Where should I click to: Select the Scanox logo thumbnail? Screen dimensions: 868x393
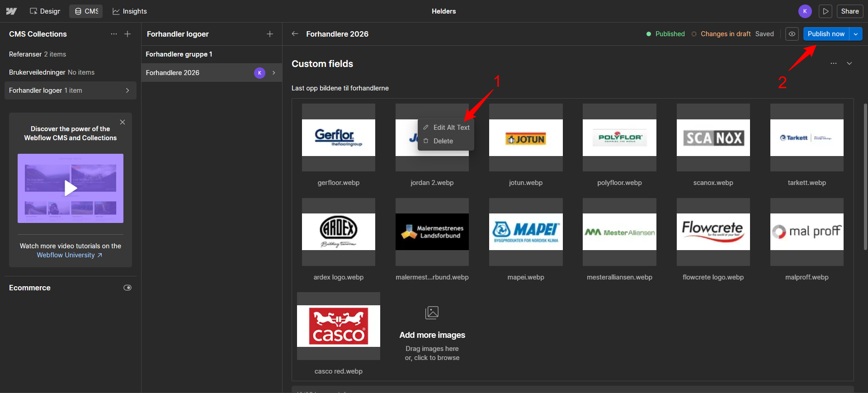coord(713,137)
